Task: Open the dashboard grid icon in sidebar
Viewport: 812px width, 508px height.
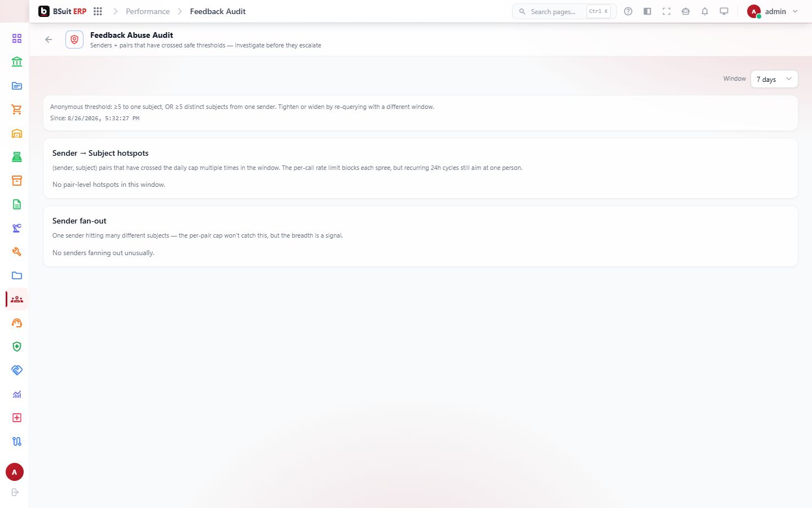Action: tap(17, 38)
